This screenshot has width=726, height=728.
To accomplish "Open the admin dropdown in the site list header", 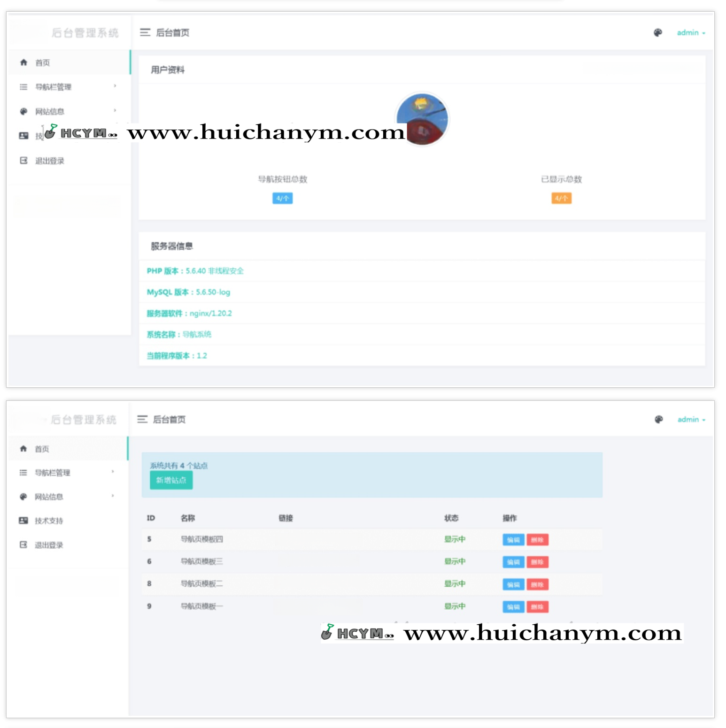I will pos(691,419).
